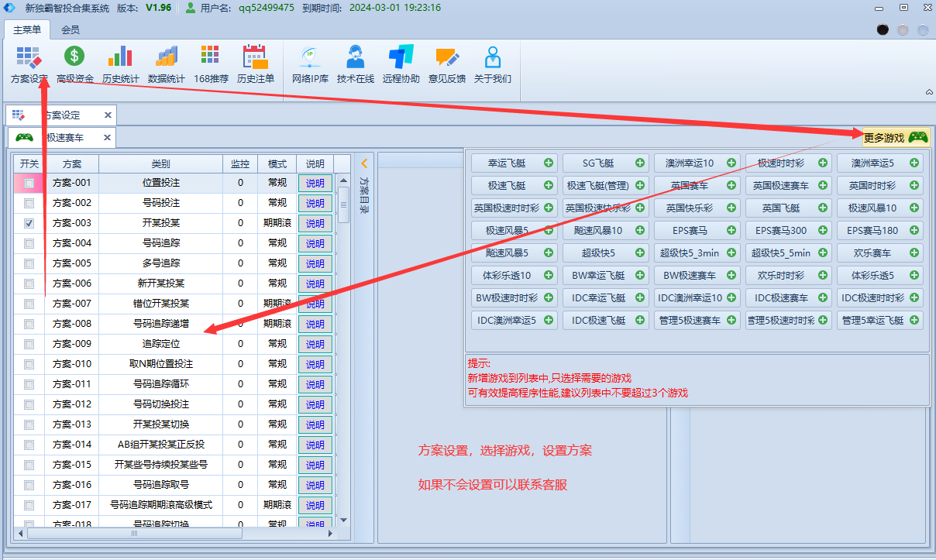This screenshot has width=936, height=560.
Task: Click 说明 button for 方案-006
Action: (x=315, y=283)
